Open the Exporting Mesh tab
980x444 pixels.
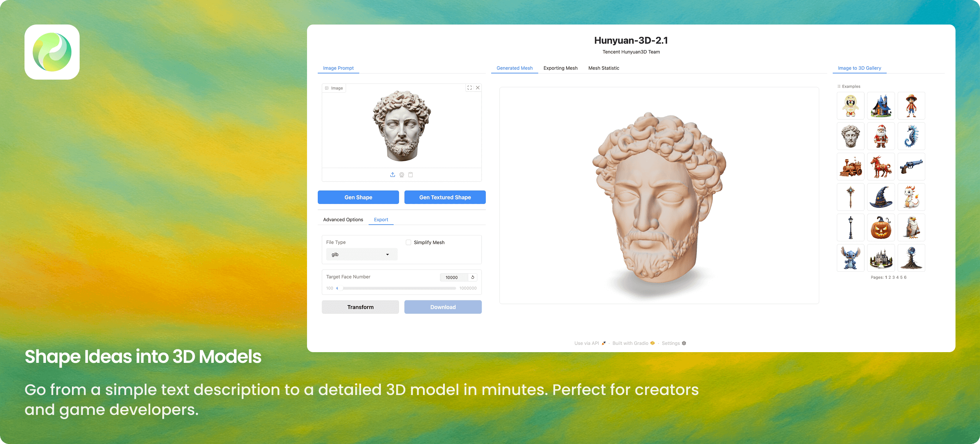(560, 68)
